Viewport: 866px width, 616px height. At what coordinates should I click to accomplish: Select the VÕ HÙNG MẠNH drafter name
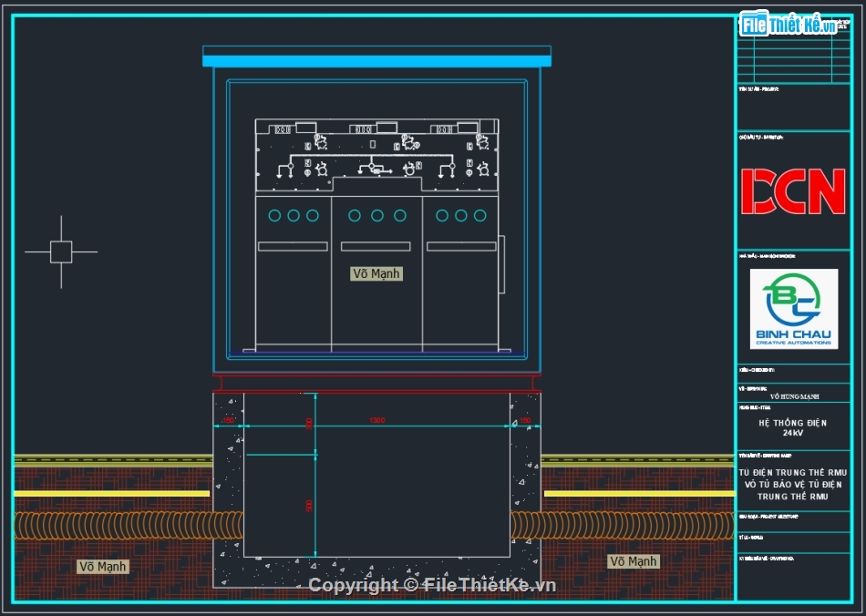(x=795, y=396)
